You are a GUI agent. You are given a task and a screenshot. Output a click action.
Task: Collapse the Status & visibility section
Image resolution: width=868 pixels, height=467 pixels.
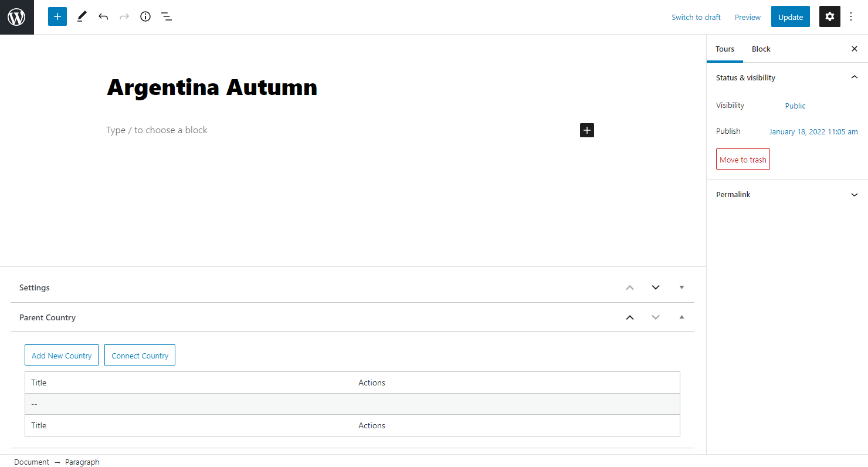855,77
